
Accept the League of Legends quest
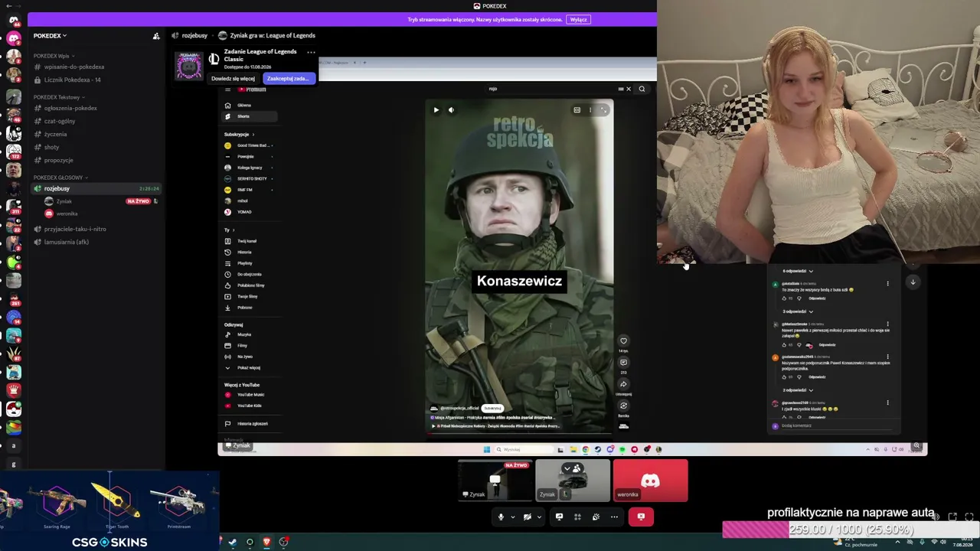click(x=287, y=79)
